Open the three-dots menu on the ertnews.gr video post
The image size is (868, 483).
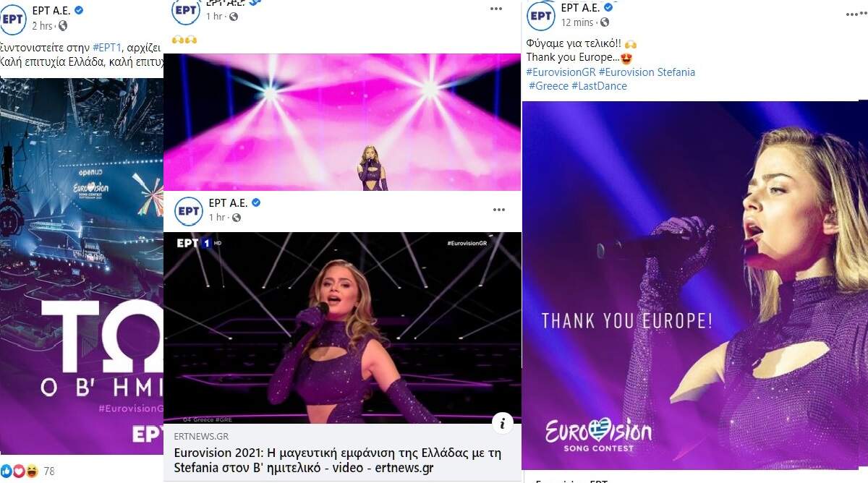498,210
